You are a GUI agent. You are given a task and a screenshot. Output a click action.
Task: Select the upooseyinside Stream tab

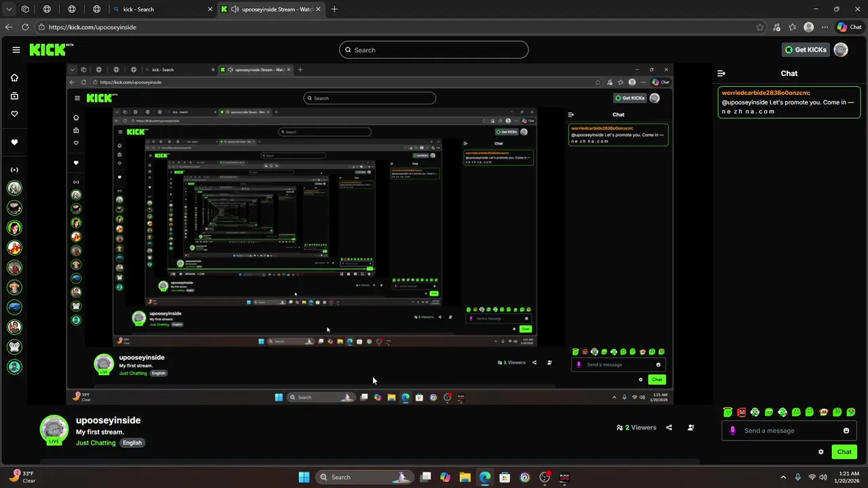tap(271, 9)
